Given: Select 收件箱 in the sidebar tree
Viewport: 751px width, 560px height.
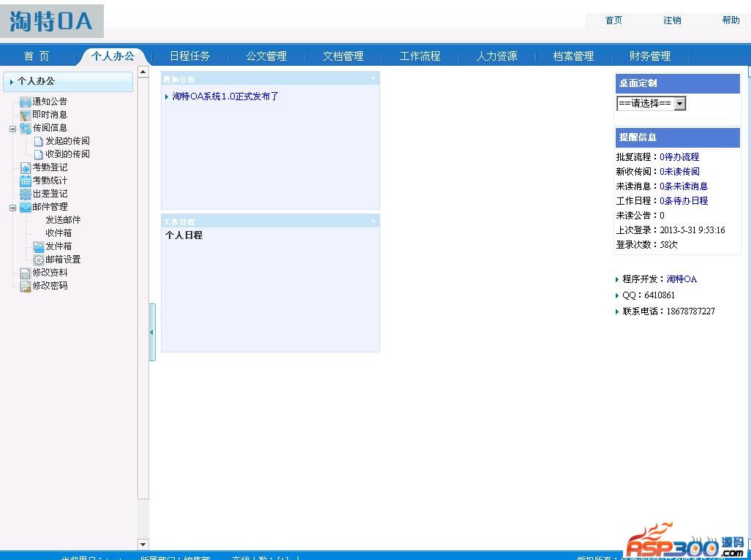Looking at the screenshot, I should pyautogui.click(x=59, y=233).
